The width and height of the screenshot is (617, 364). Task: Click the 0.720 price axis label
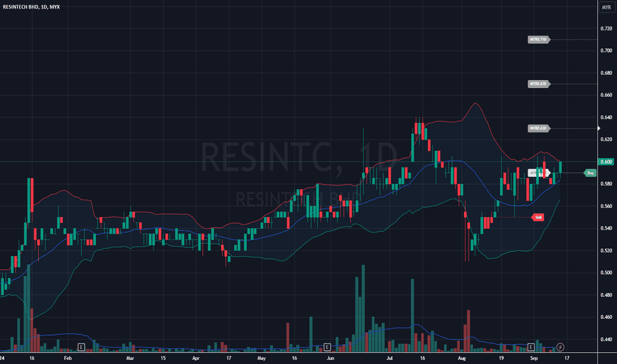[x=606, y=28]
